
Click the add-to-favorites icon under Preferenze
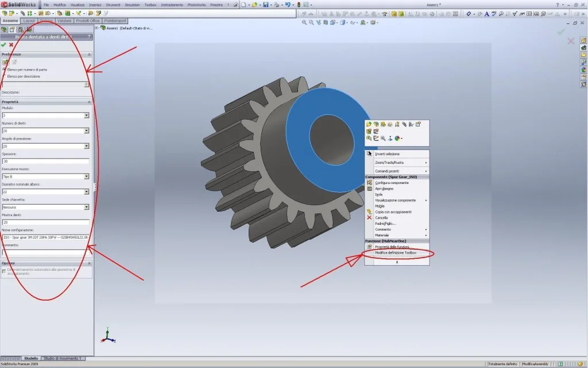coord(6,62)
